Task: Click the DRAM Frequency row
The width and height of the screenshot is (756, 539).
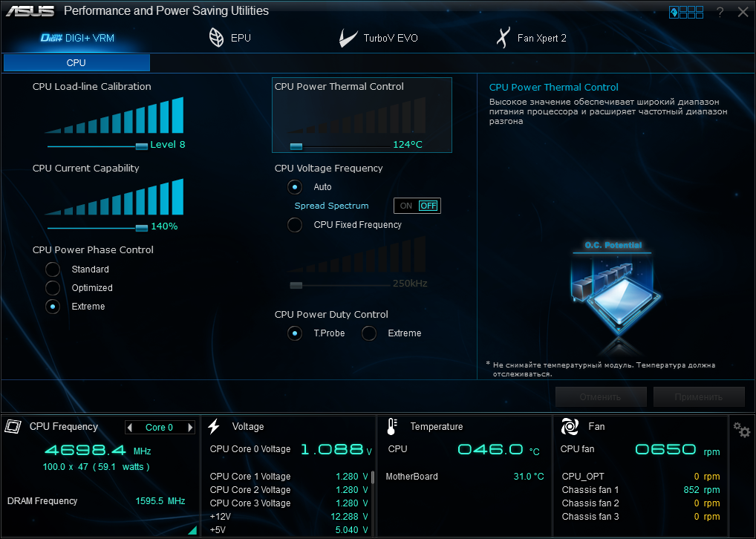Action: (x=96, y=501)
